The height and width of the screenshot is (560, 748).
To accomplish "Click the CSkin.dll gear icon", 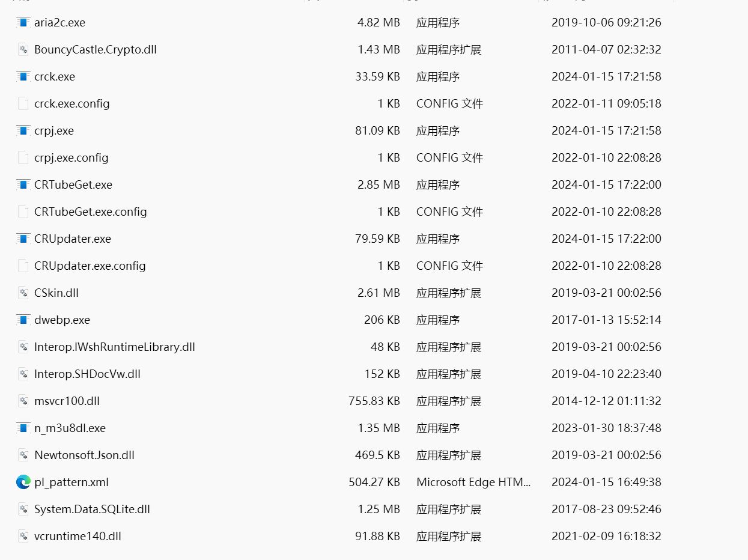I will click(23, 293).
